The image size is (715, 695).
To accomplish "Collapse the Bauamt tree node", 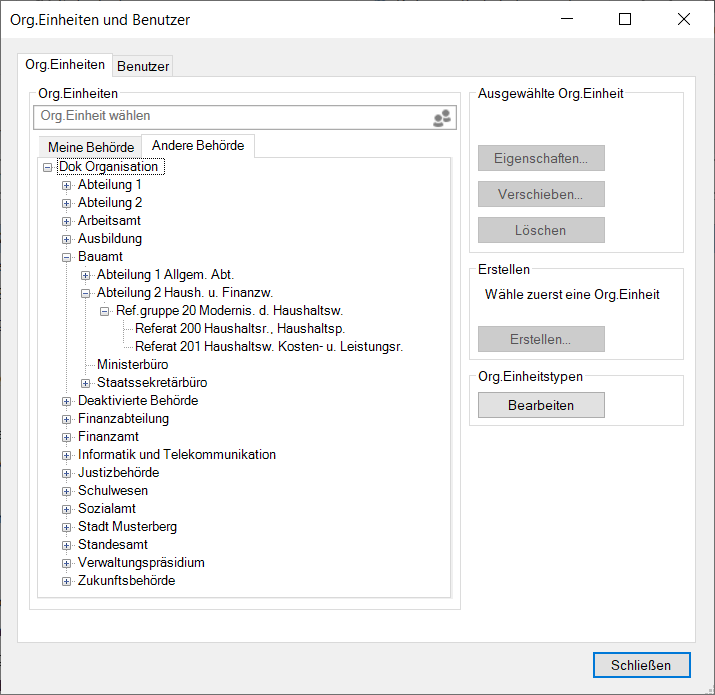I will tap(67, 257).
